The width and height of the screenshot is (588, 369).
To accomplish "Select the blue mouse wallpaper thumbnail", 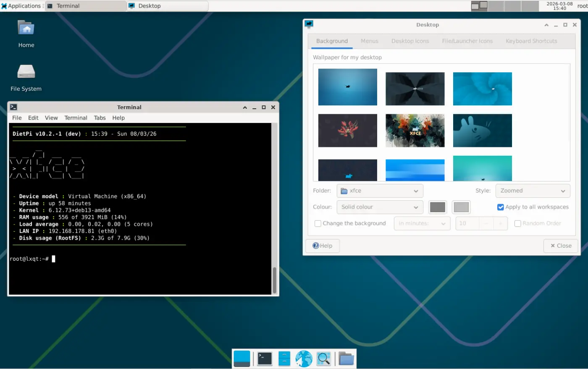I will [x=482, y=131].
